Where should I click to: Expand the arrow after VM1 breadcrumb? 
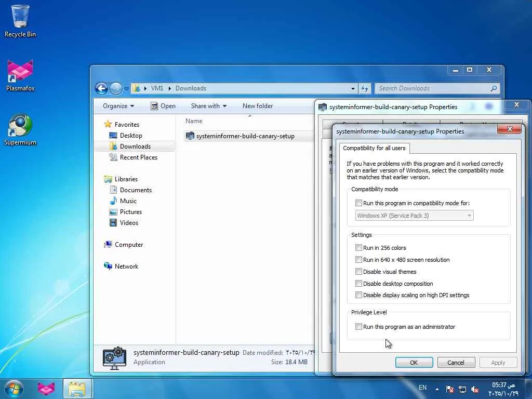click(x=170, y=88)
